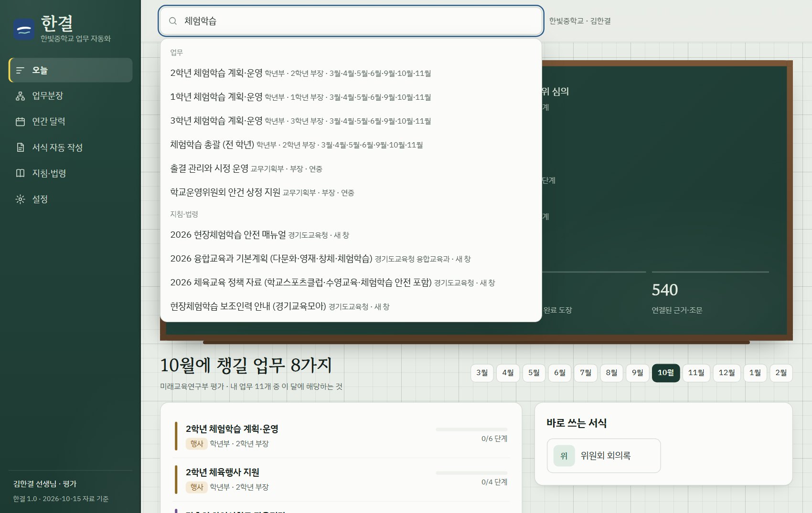This screenshot has height=513, width=812.
Task: Open 2026 융합교육과 기본계획 result
Action: click(x=351, y=259)
